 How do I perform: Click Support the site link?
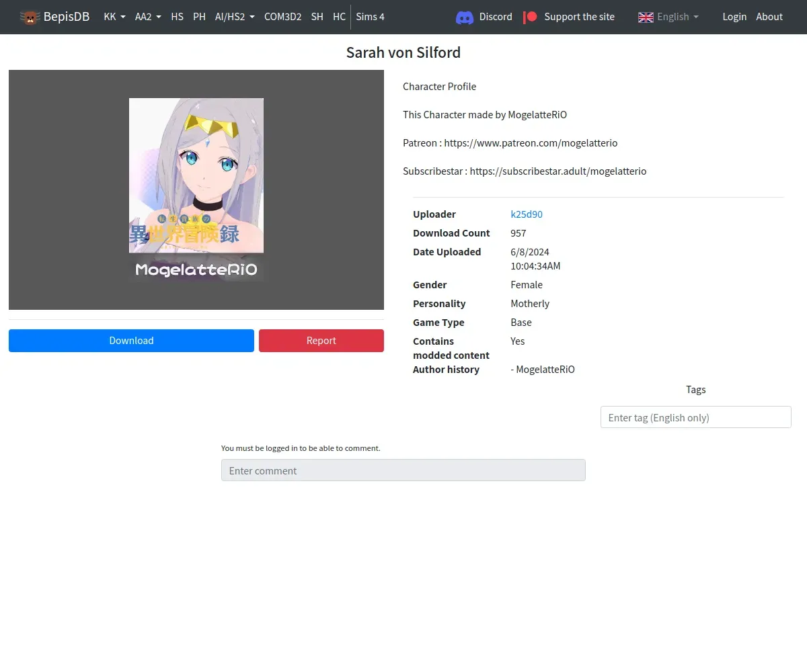click(x=579, y=17)
